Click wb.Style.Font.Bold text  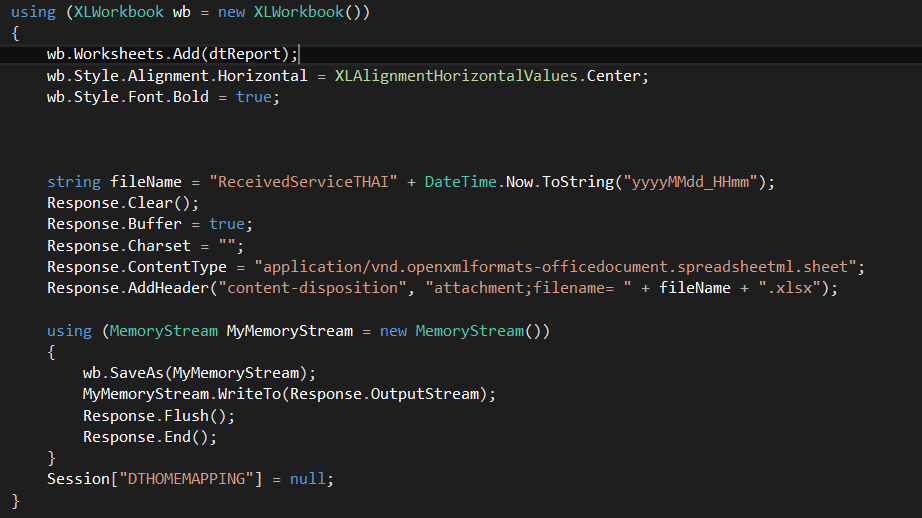(128, 97)
